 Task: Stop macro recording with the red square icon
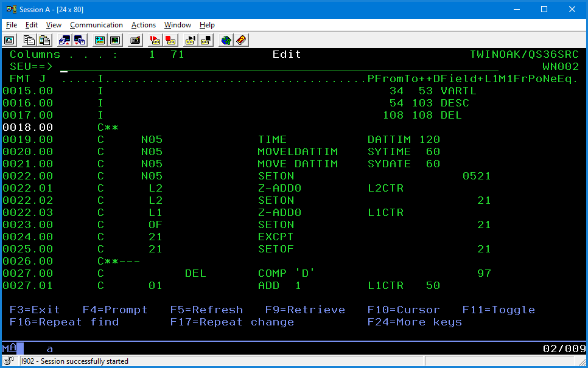click(x=170, y=40)
